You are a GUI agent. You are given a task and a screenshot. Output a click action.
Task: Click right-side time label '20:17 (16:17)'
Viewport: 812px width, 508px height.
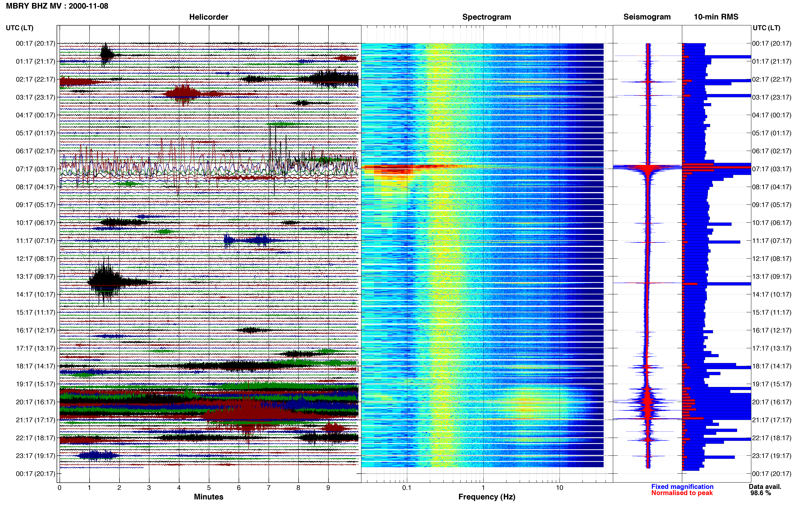772,402
